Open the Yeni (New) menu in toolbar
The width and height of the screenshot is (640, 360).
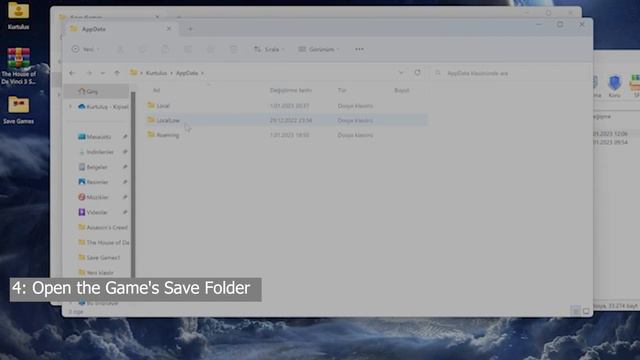click(85, 49)
